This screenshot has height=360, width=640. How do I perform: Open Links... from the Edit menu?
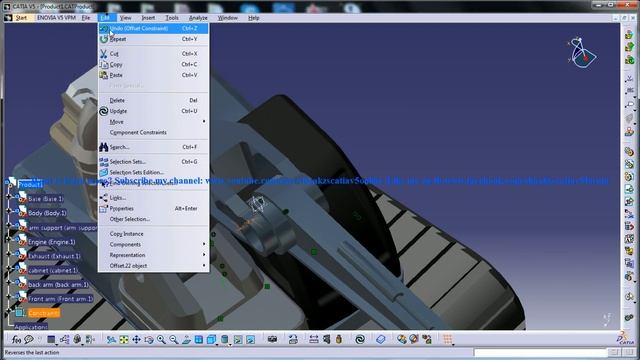(153, 198)
